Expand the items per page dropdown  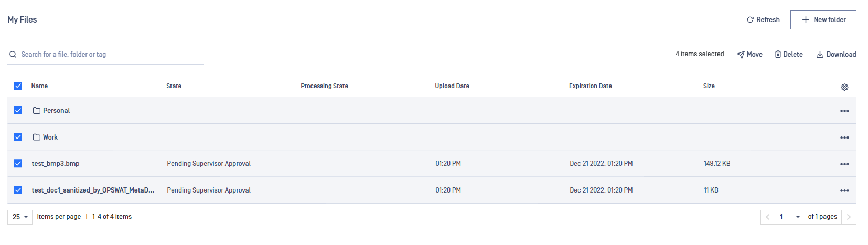[x=20, y=217]
